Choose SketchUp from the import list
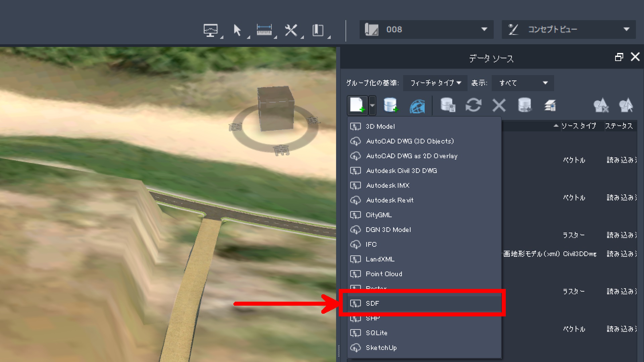 tap(424, 348)
